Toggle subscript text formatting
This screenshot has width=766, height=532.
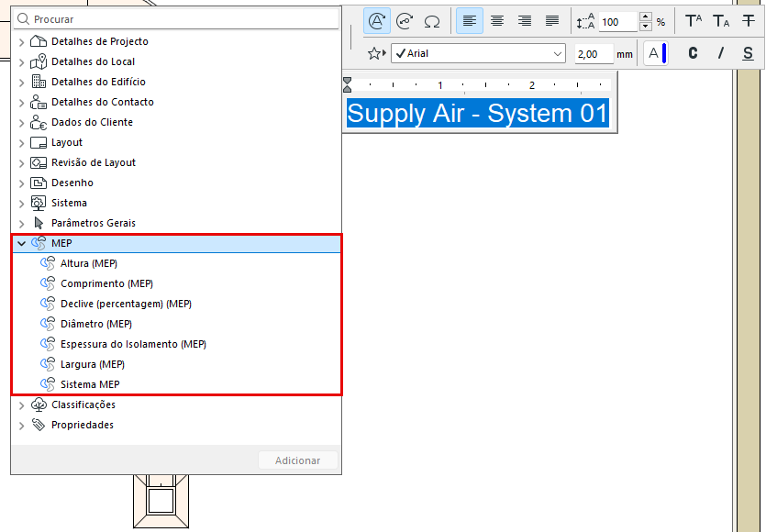point(721,21)
